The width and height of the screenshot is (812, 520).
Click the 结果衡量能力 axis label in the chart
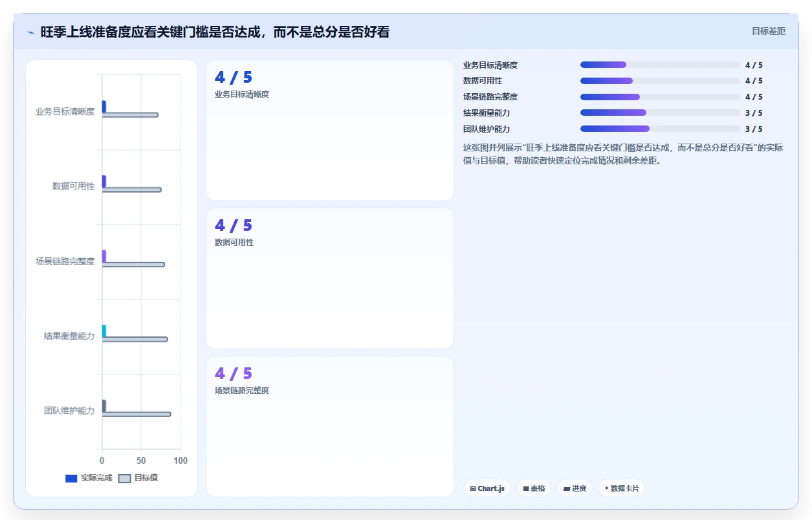click(69, 336)
